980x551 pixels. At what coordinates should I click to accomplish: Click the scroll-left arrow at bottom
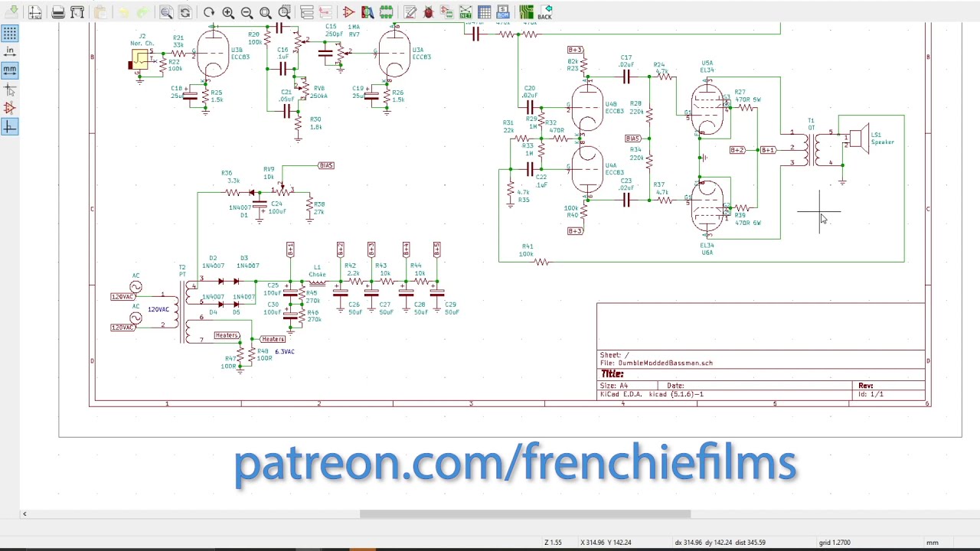(24, 514)
